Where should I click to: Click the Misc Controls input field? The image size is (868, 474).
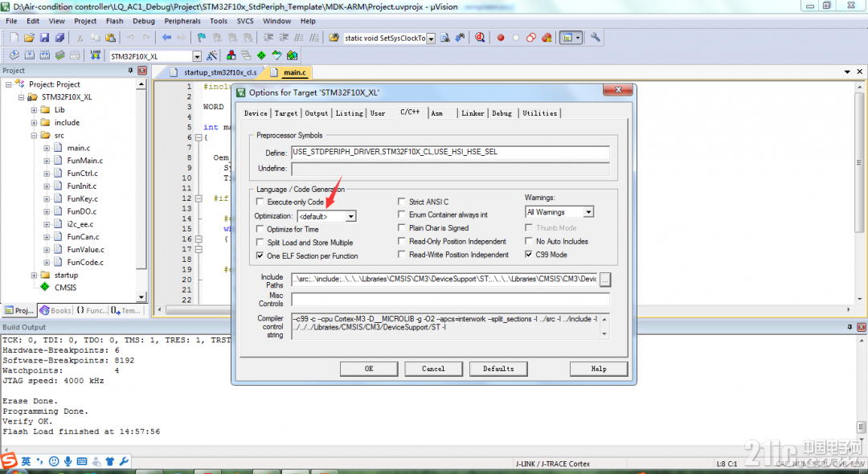pos(450,299)
